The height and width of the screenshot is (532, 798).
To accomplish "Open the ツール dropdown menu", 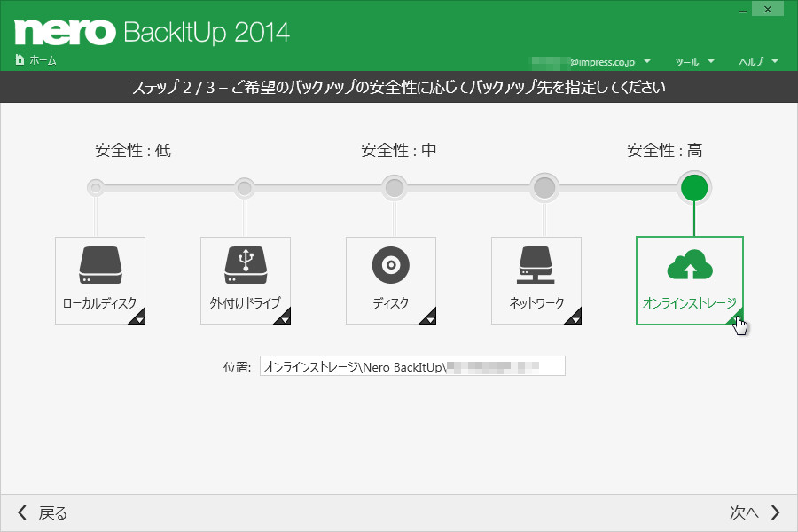I will pyautogui.click(x=693, y=61).
